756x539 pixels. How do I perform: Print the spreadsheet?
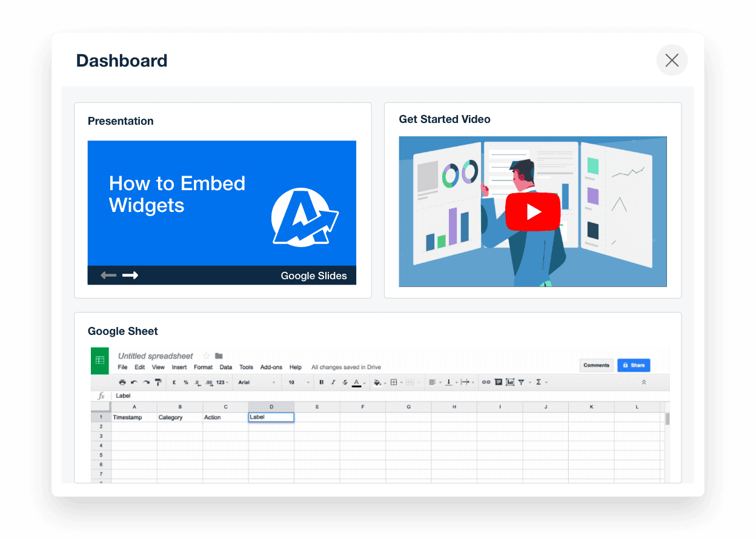pos(123,382)
